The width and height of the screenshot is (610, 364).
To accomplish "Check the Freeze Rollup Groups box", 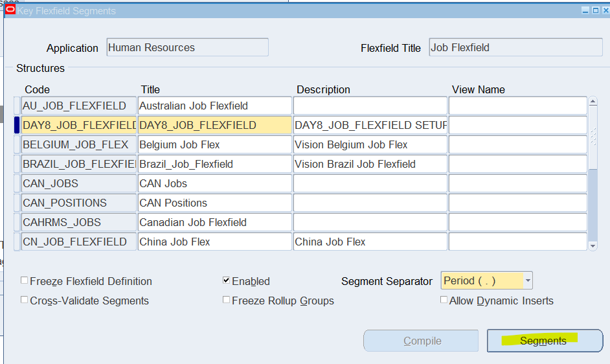I will click(x=226, y=300).
